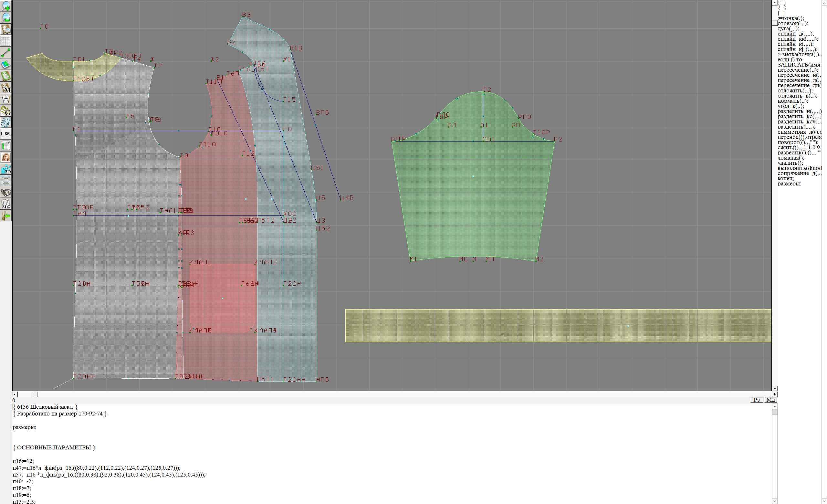The height and width of the screenshot is (504, 827).
Task: Select 'пересечение(.,);' in the operator list
Action: (798, 70)
